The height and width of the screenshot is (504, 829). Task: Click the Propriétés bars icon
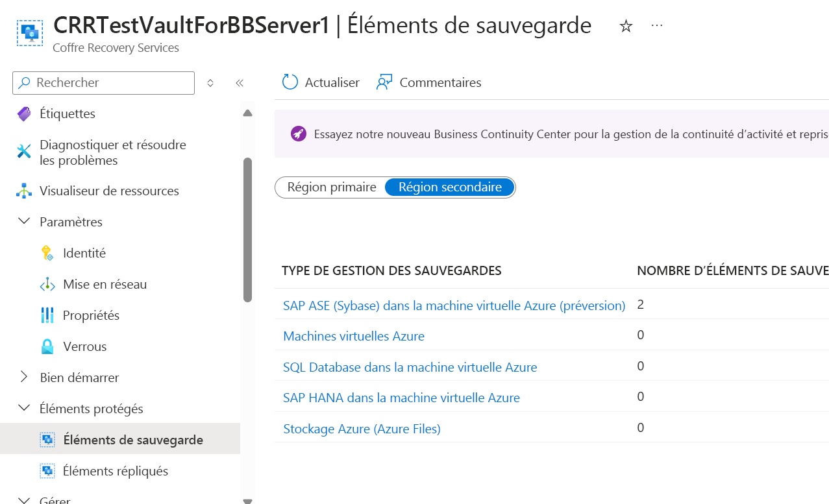[47, 315]
